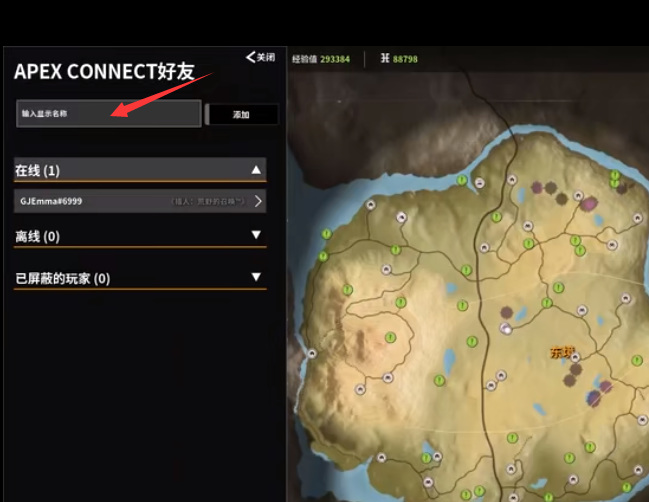Select the glowing white player position marker

506,329
